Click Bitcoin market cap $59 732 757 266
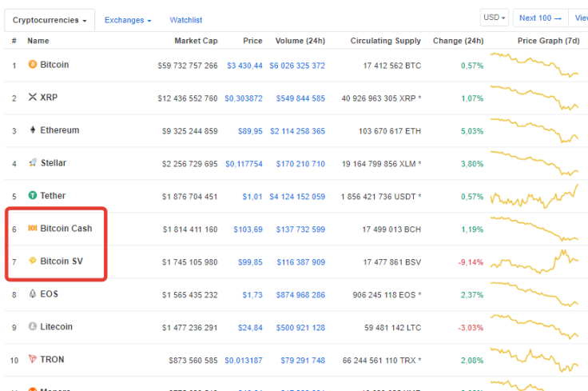Viewport: 588px width, 391px height. [188, 66]
